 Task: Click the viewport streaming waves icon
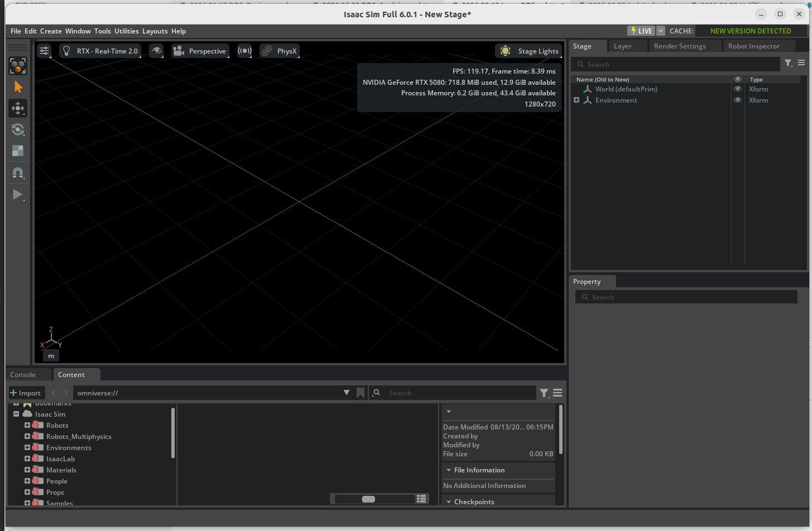[x=244, y=51]
